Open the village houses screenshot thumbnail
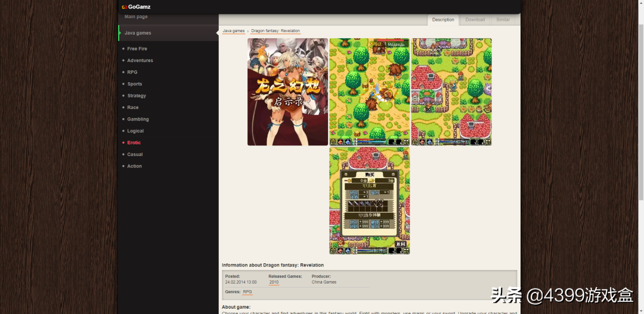Image resolution: width=644 pixels, height=314 pixels. point(451,92)
